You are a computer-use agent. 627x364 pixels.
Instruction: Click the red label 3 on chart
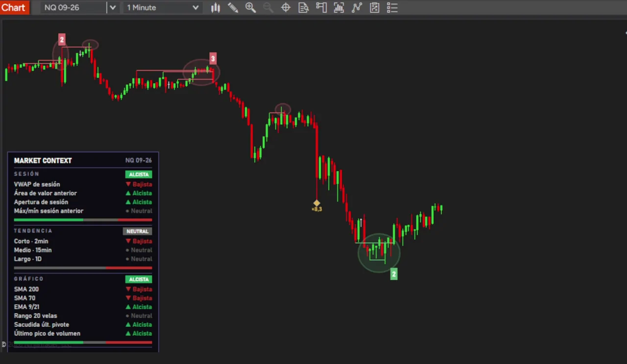click(213, 59)
